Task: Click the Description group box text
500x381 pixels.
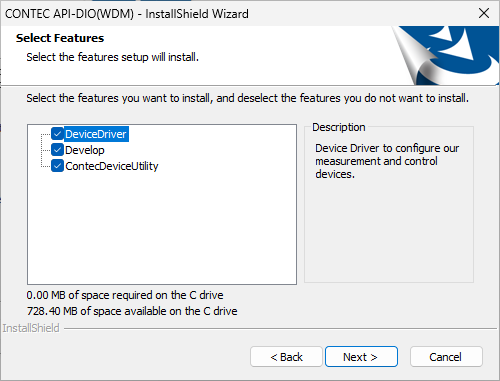Action: point(387,161)
